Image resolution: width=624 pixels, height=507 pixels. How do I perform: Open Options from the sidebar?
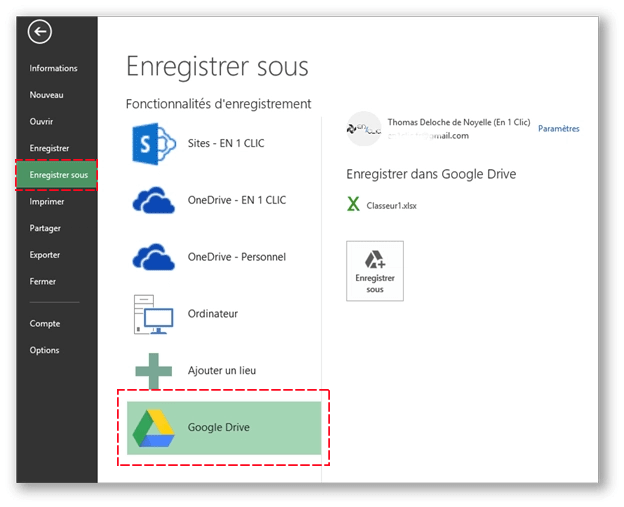click(45, 350)
